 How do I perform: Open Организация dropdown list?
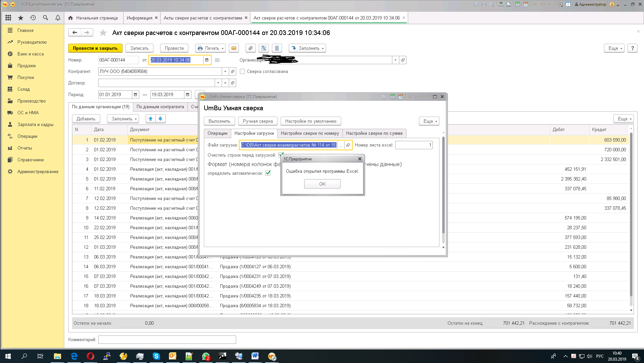(x=395, y=60)
